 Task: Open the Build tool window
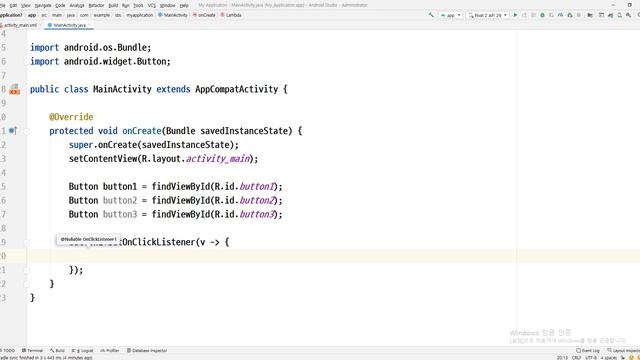58,351
